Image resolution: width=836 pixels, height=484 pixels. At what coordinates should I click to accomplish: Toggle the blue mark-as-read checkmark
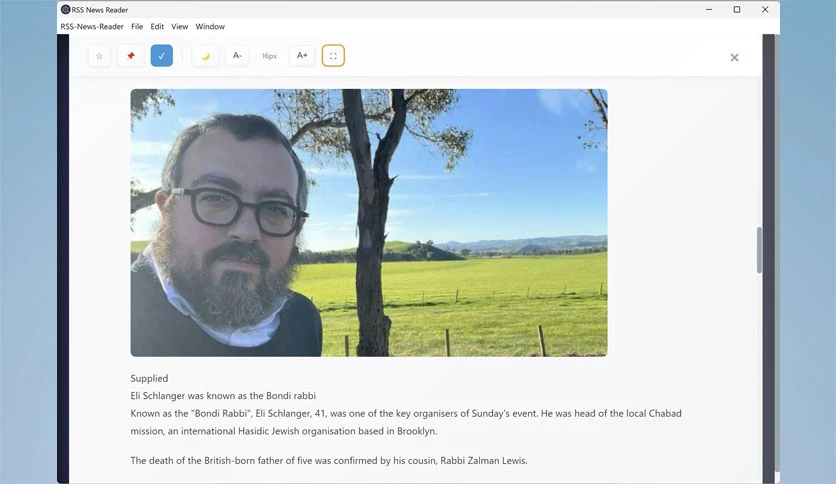pos(162,56)
